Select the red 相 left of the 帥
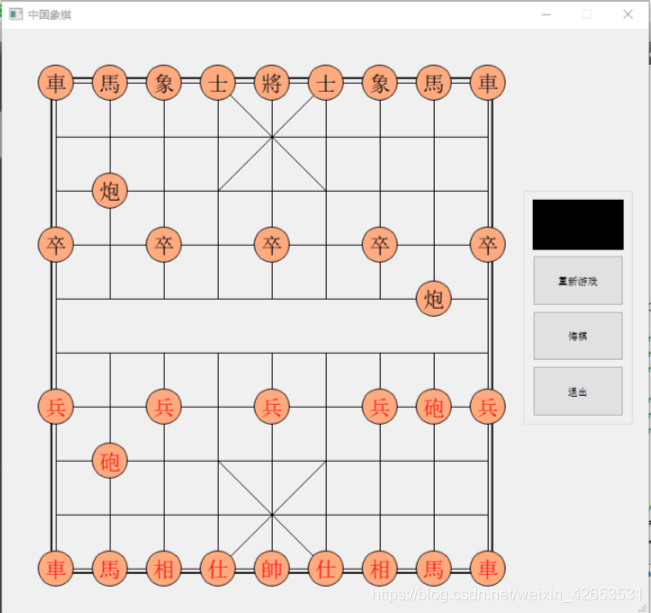Image resolution: width=651 pixels, height=613 pixels. tap(164, 569)
